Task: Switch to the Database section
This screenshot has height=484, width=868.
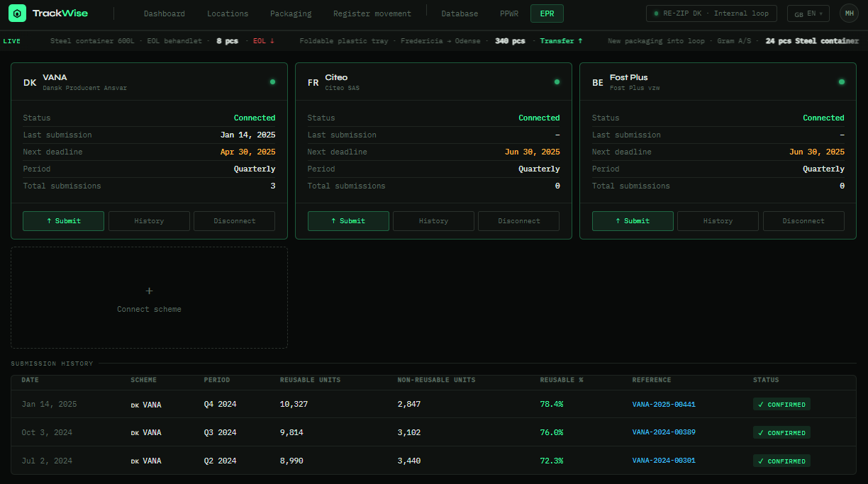Action: coord(460,13)
